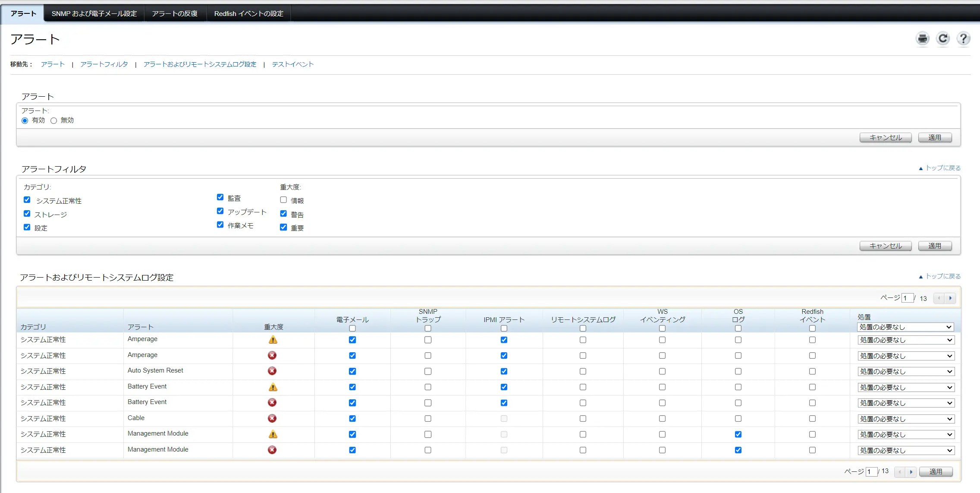Click the refresh icon
Image resolution: width=980 pixels, height=493 pixels.
(943, 38)
